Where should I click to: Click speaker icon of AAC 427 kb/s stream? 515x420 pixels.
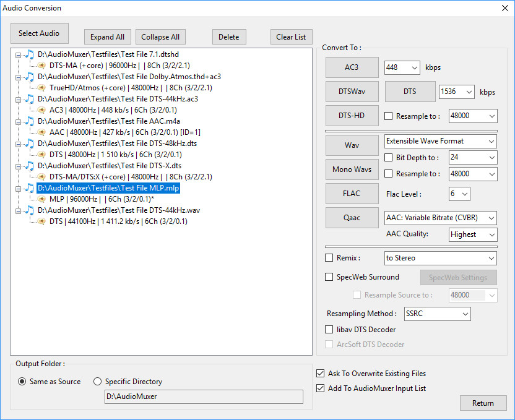tap(41, 132)
